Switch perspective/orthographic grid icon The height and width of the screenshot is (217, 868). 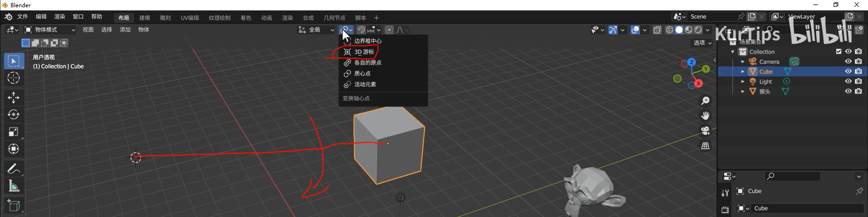(x=705, y=146)
